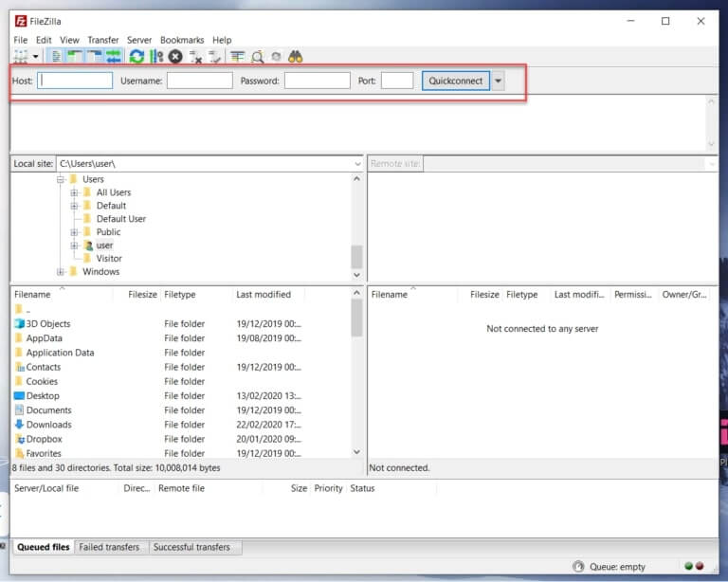Focus the Username input field

point(200,81)
